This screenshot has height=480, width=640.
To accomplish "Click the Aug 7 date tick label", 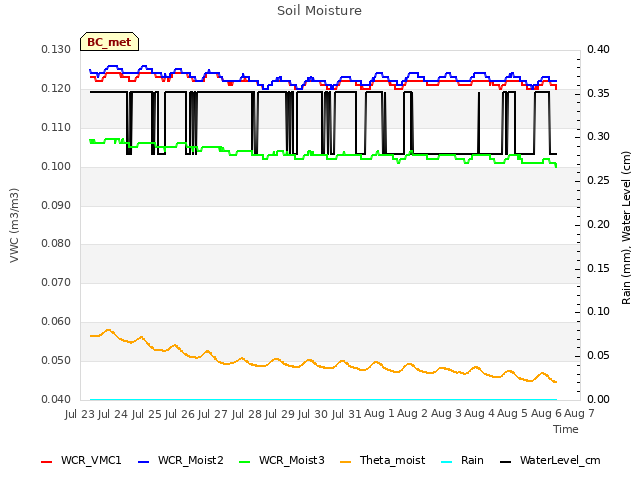I will pos(579,414).
